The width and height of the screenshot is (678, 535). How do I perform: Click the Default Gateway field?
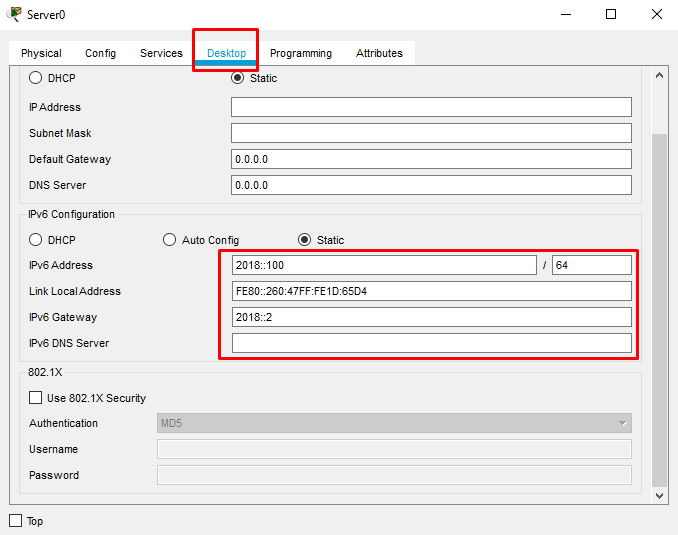[431, 159]
